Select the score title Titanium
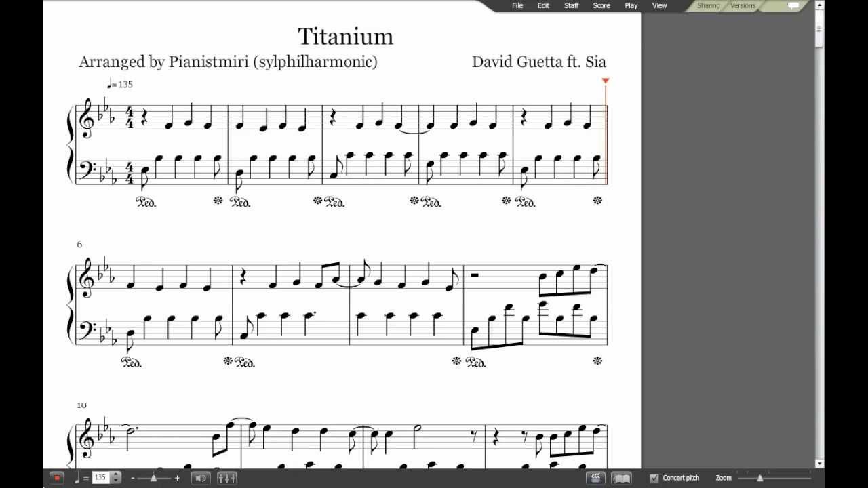 (346, 36)
